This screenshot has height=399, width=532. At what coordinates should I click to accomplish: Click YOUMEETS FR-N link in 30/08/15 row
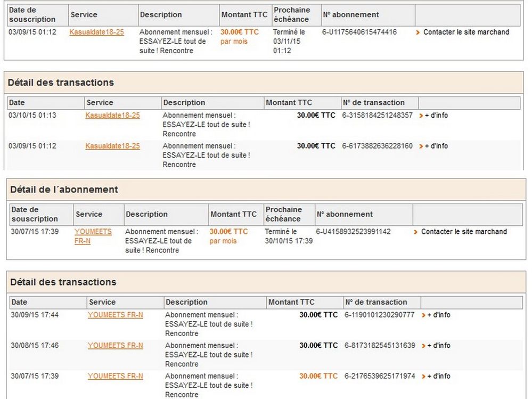click(x=115, y=346)
